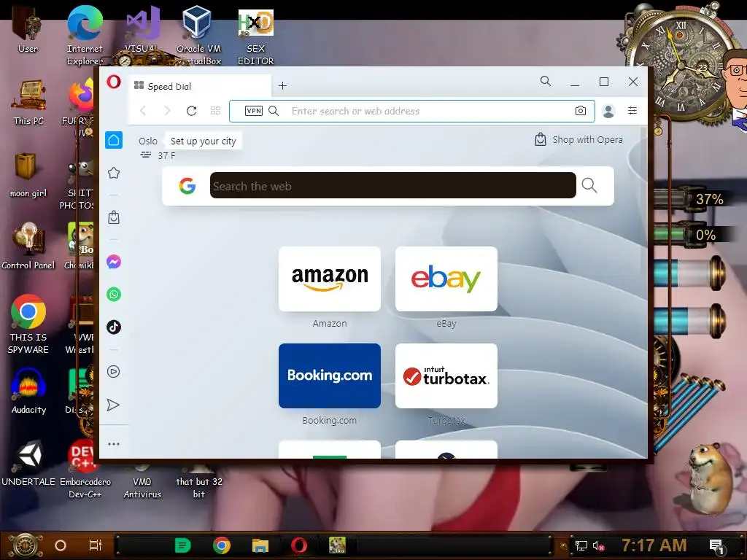Select the moon girl folder icon

point(28,174)
